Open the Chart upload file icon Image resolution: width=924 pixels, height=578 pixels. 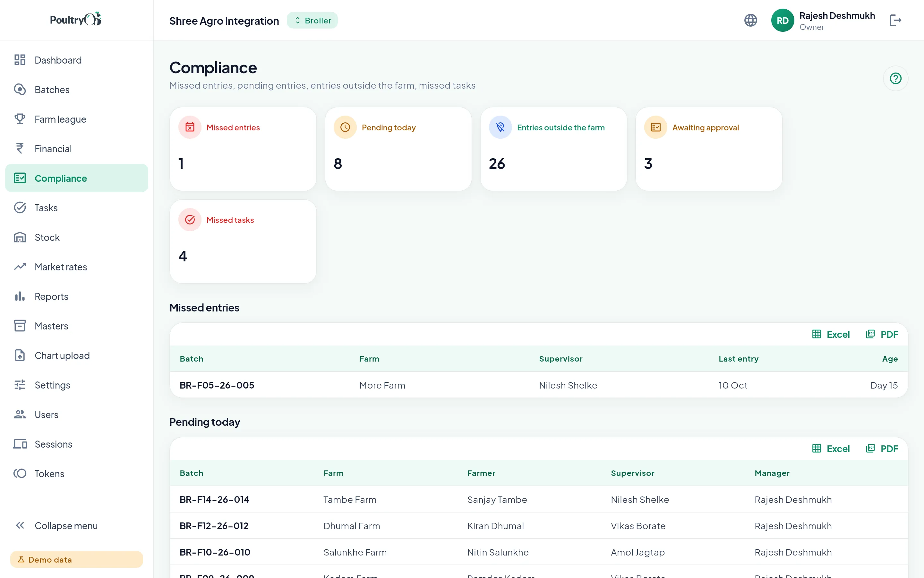coord(20,355)
